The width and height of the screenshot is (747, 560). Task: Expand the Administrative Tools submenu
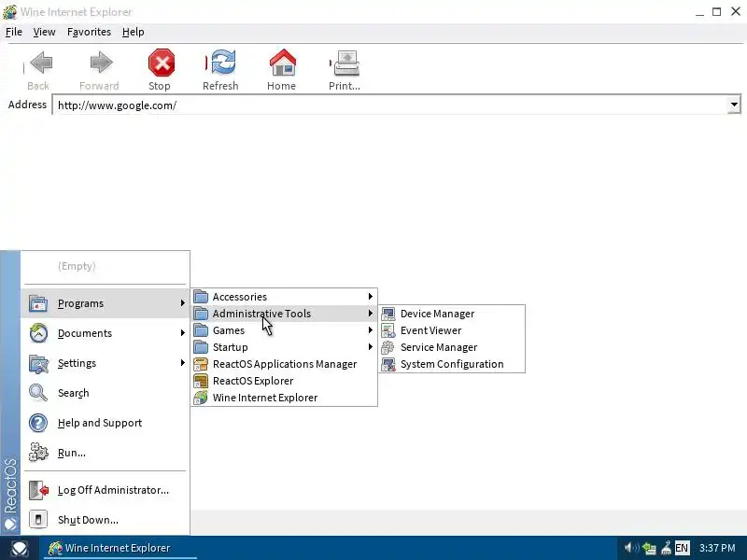point(284,314)
